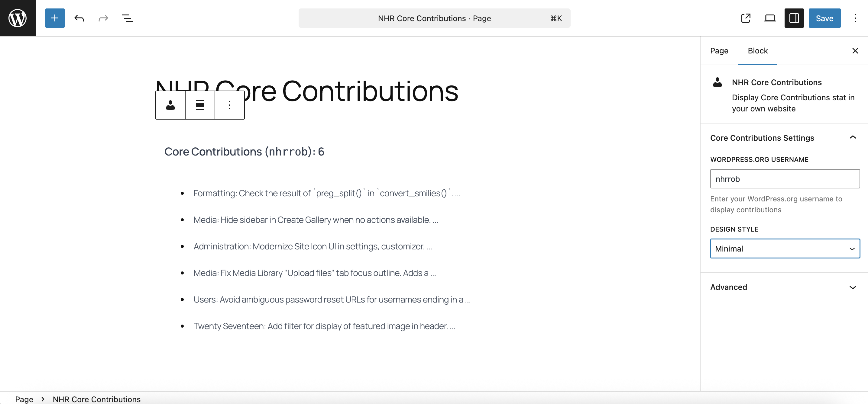Open the Document Overview list view

(127, 18)
